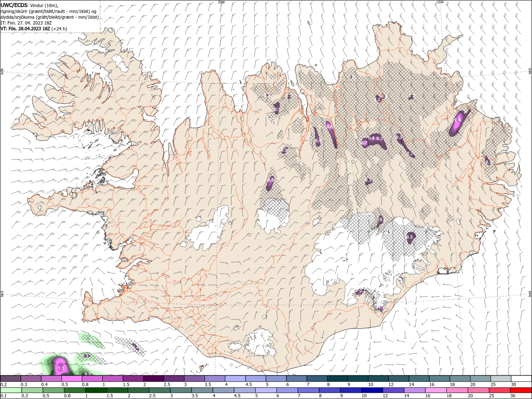Select the top legend swatch between 1.5 and 2

click(x=133, y=379)
